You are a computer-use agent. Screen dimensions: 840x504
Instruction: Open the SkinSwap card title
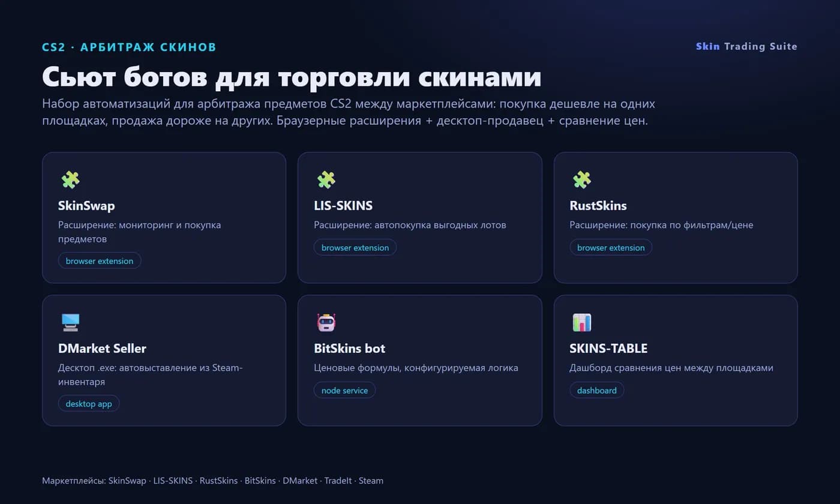click(86, 206)
